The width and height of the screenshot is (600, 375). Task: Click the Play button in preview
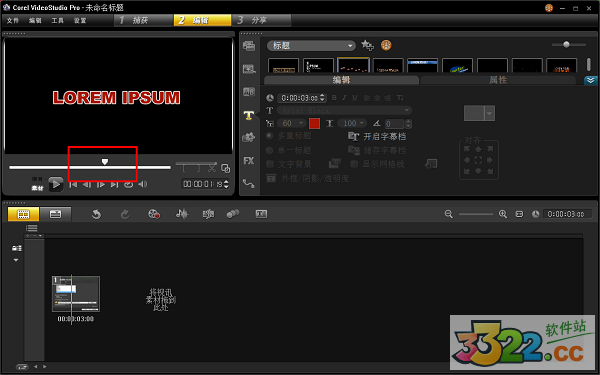click(55, 184)
